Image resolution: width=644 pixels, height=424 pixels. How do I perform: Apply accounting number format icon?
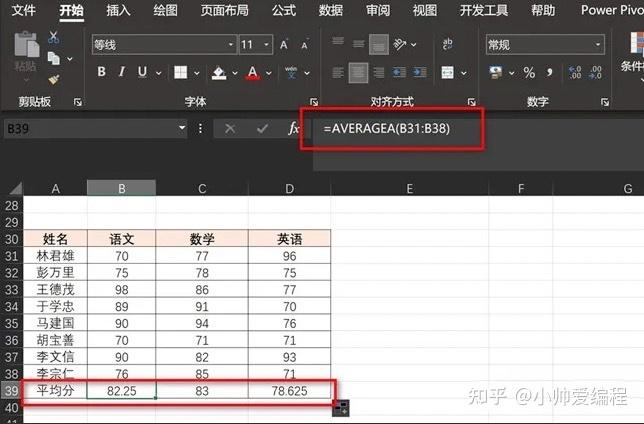coord(496,72)
